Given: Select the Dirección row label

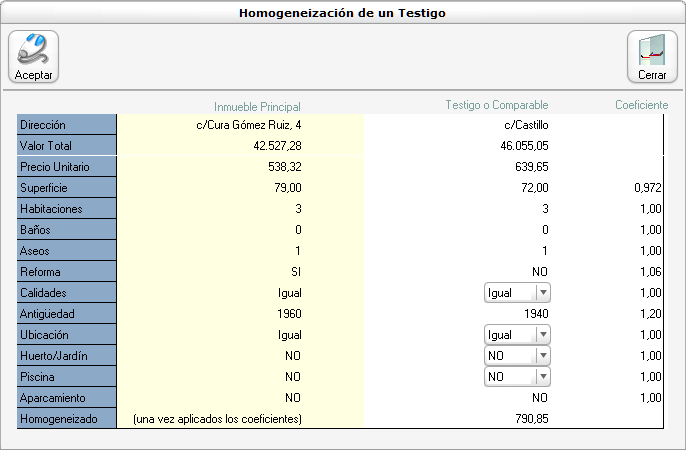Looking at the screenshot, I should point(67,125).
